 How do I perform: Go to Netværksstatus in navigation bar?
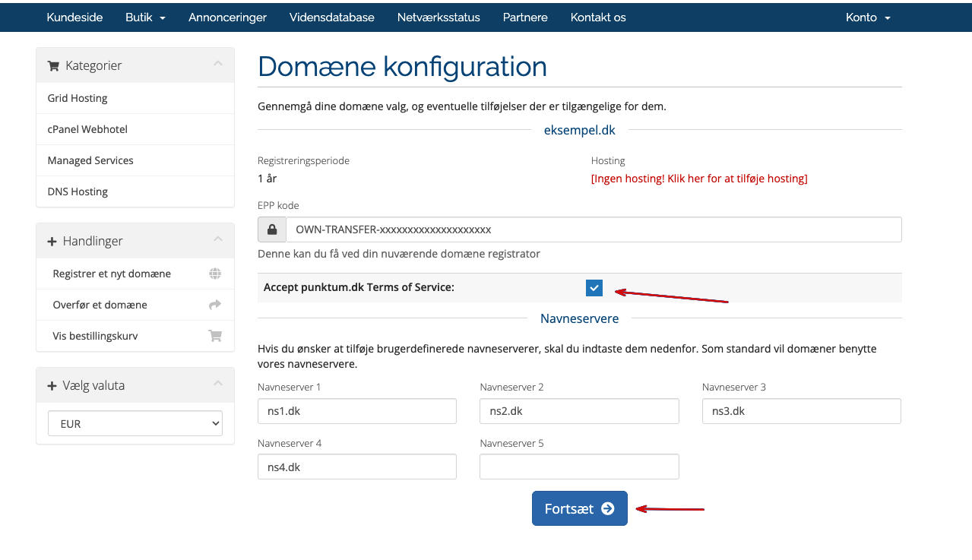[x=439, y=17]
